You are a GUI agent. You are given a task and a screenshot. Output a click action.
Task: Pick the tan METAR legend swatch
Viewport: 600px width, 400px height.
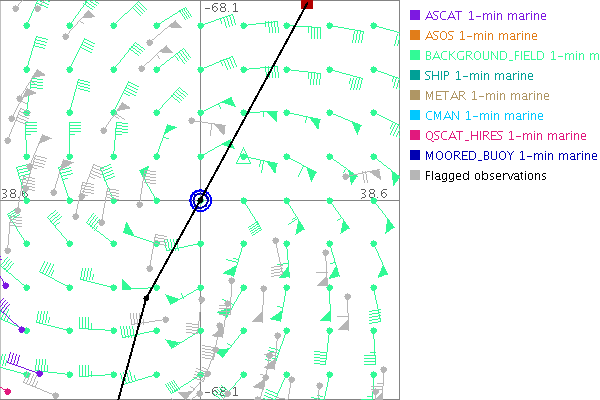pyautogui.click(x=414, y=96)
